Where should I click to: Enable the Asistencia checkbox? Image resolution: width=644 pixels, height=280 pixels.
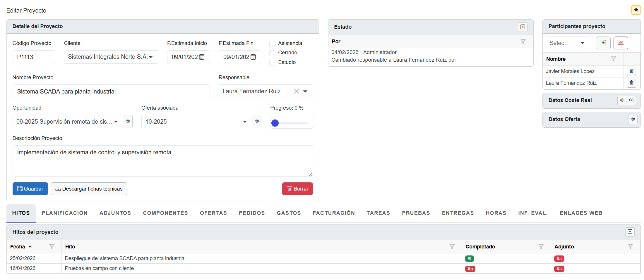(272, 44)
